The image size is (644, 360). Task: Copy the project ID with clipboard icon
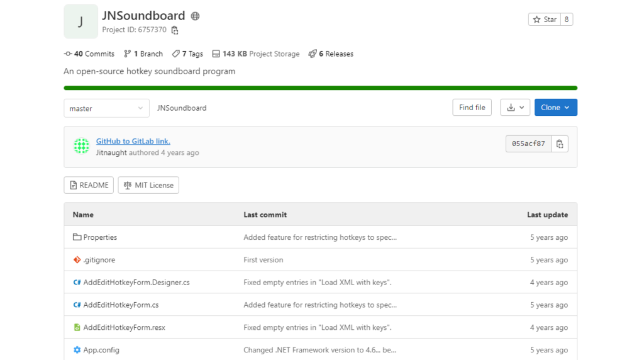(175, 30)
